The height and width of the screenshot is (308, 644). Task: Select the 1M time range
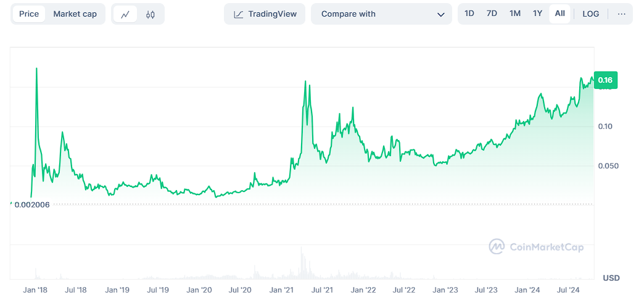[x=515, y=14]
